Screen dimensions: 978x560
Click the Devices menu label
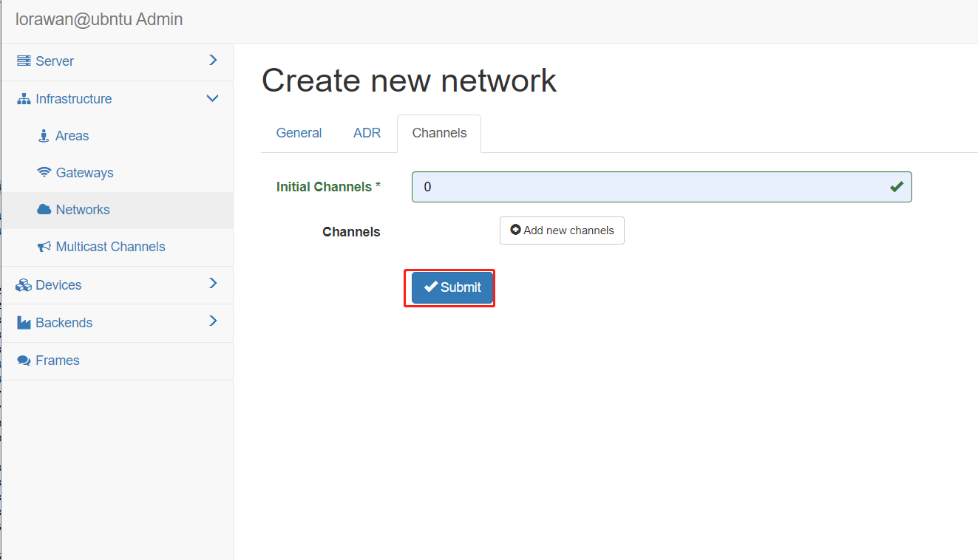58,285
